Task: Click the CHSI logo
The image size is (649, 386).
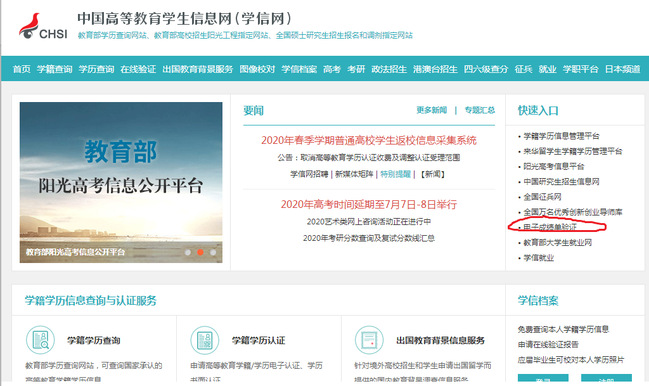Action: [x=43, y=26]
